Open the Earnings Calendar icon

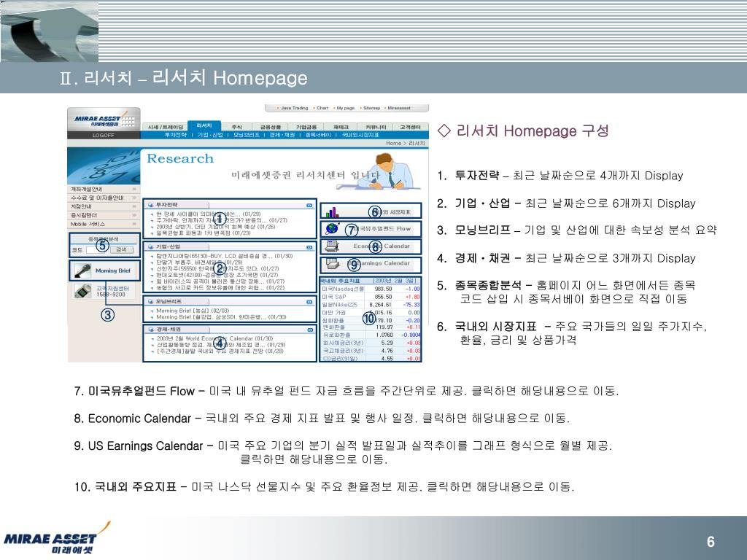[332, 263]
